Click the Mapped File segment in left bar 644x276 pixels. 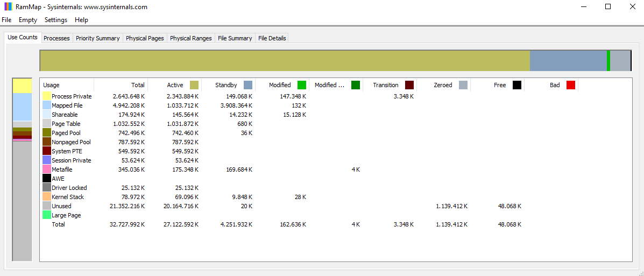point(22,107)
